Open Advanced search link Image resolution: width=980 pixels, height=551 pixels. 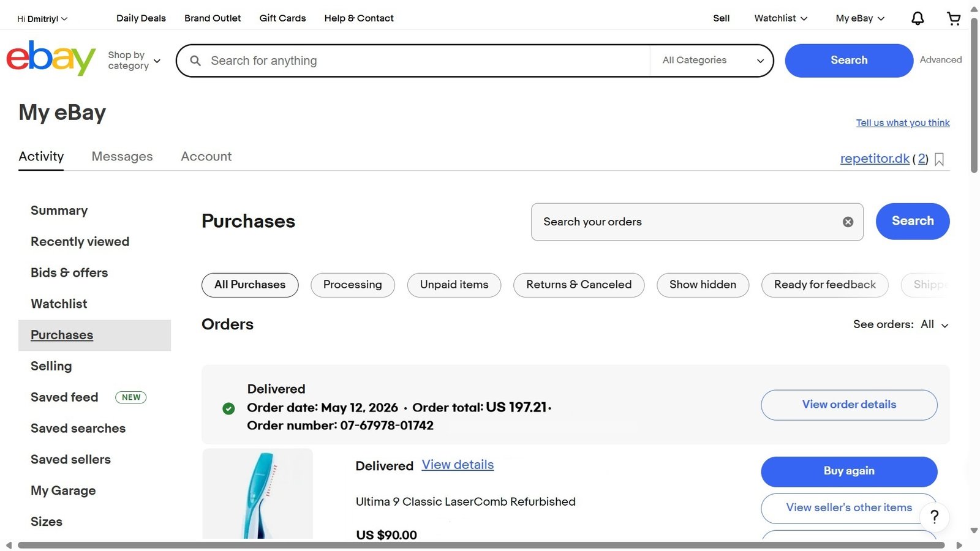[x=940, y=60]
